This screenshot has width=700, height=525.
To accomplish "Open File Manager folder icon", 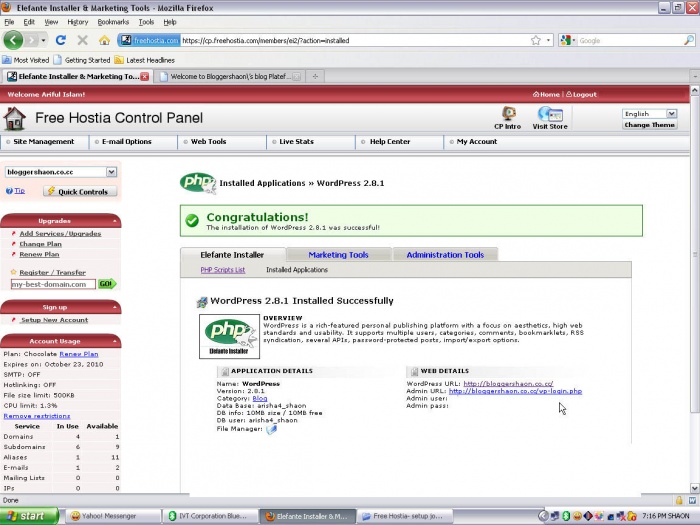I will (x=271, y=429).
